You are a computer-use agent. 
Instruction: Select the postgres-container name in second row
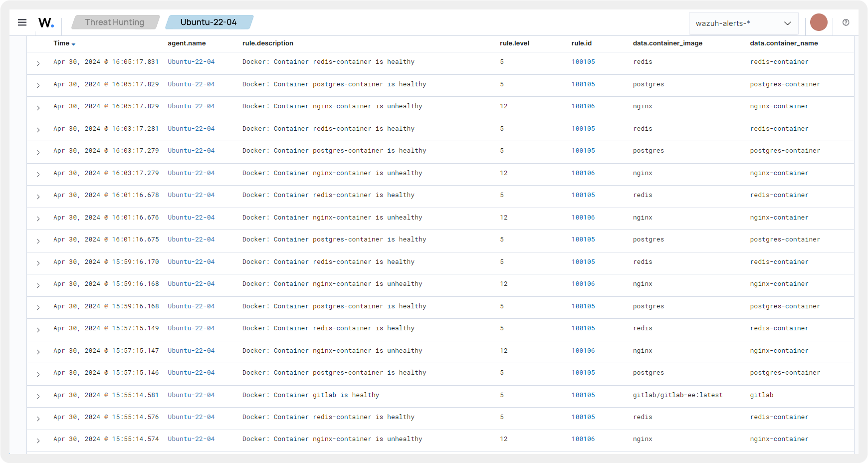(785, 84)
